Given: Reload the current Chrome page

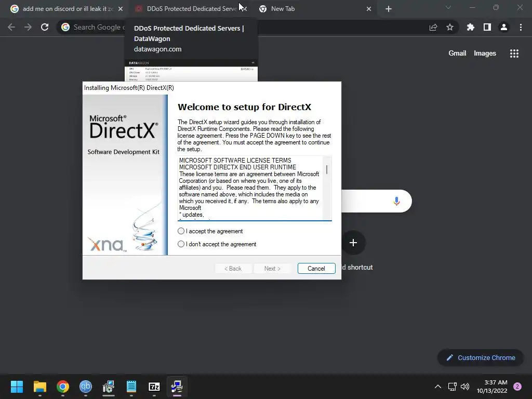Looking at the screenshot, I should pos(45,27).
